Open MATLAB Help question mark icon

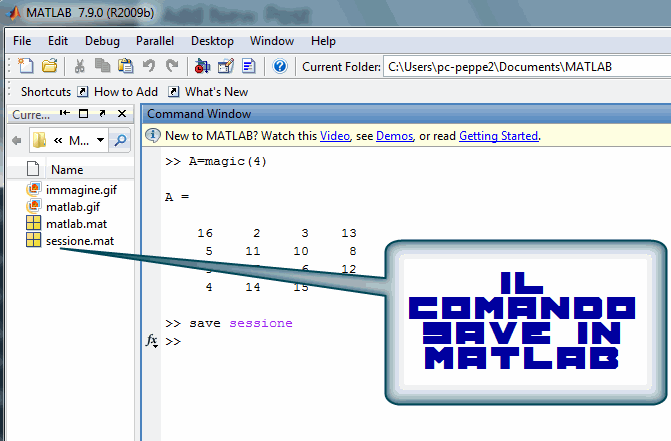[280, 66]
